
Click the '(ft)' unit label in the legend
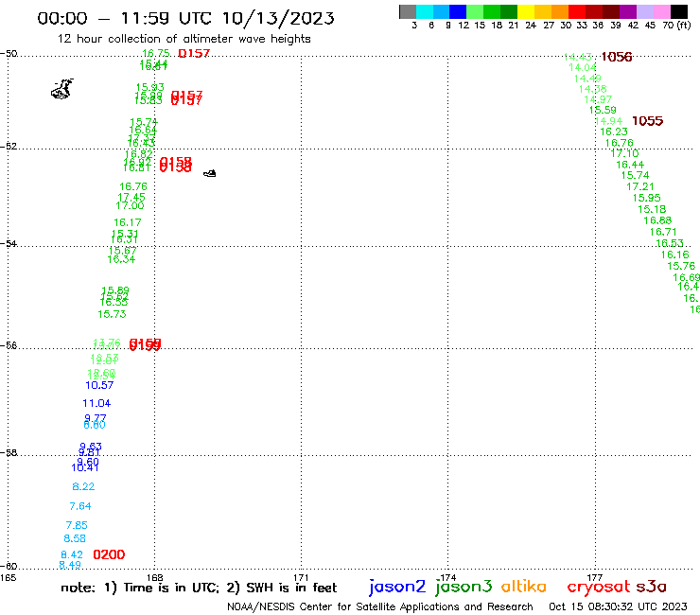pyautogui.click(x=684, y=25)
